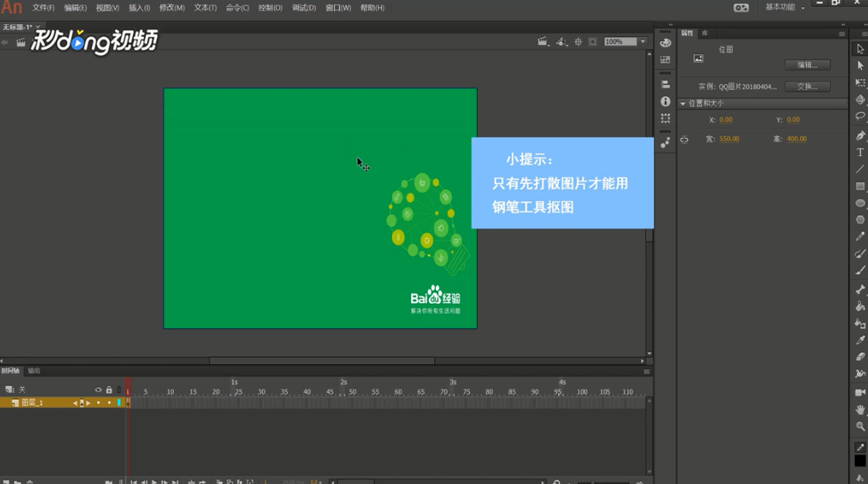Toggle outline column header for all layers
Screen dimensions: 868x484
(119, 390)
